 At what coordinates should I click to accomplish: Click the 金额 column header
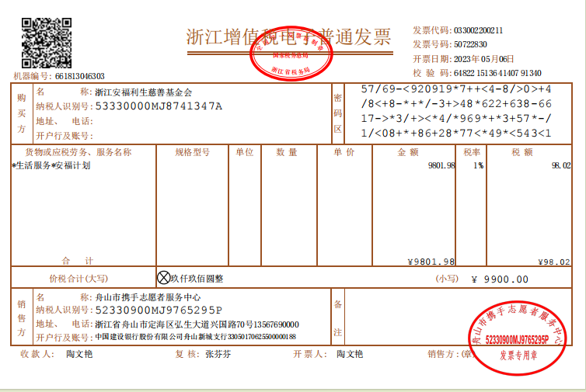click(408, 152)
